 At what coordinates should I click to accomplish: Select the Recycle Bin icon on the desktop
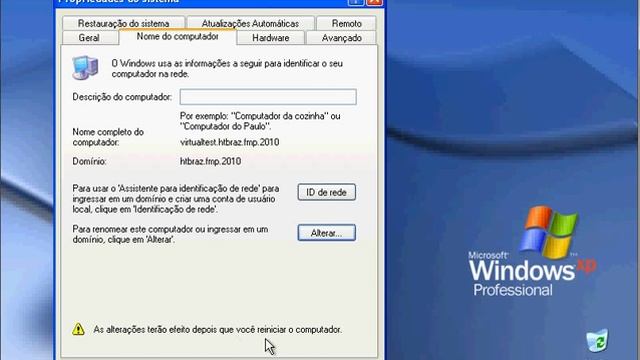598,341
